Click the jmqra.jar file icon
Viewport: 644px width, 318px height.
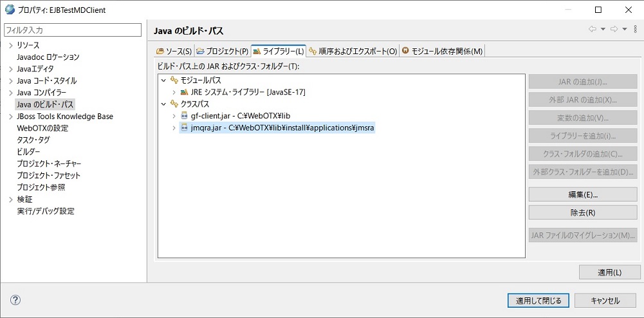click(185, 127)
